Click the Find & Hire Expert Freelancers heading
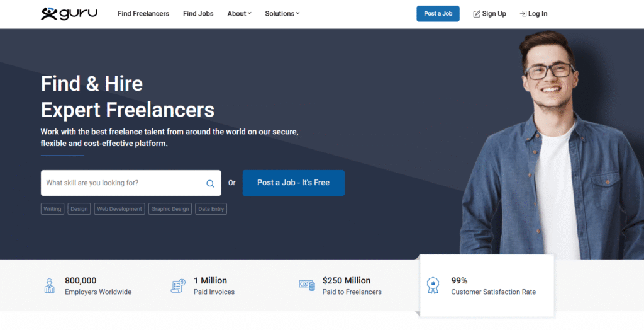 point(127,97)
